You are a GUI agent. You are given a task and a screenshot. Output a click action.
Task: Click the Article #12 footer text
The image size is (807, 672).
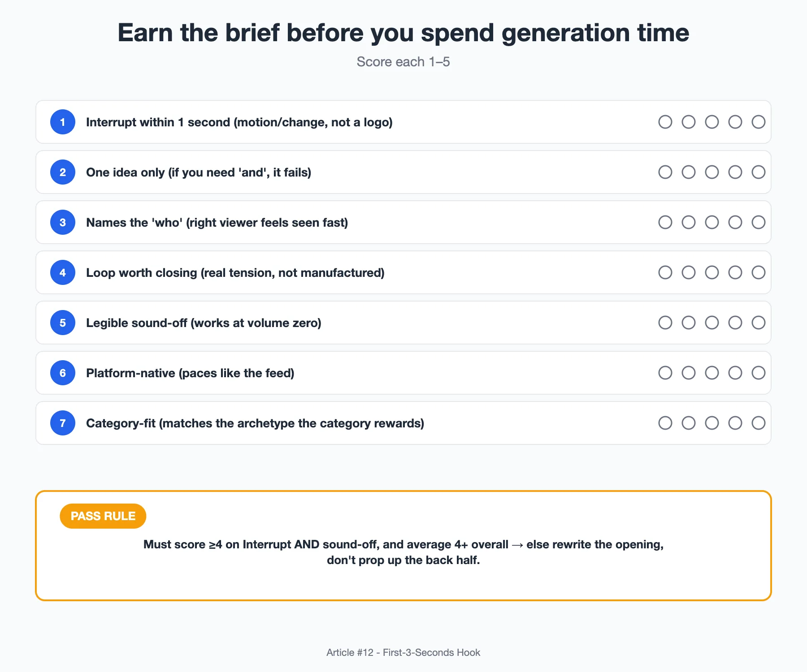(x=403, y=652)
